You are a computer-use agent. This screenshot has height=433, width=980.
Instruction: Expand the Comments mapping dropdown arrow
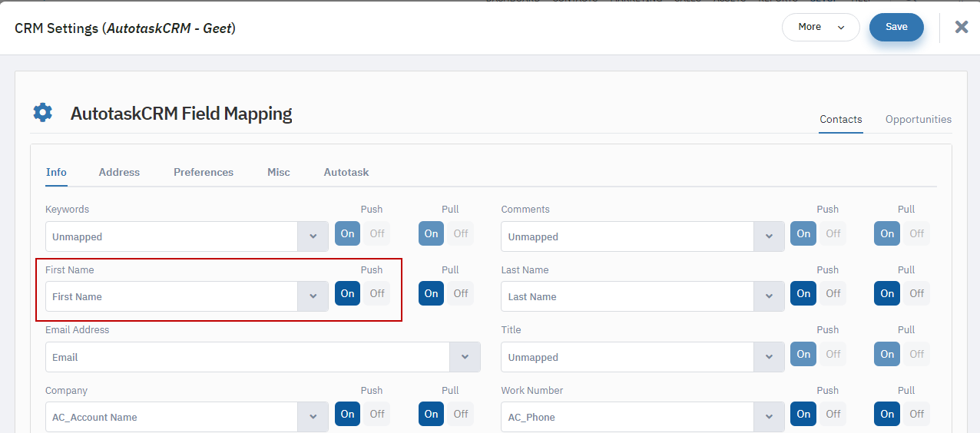coord(769,236)
